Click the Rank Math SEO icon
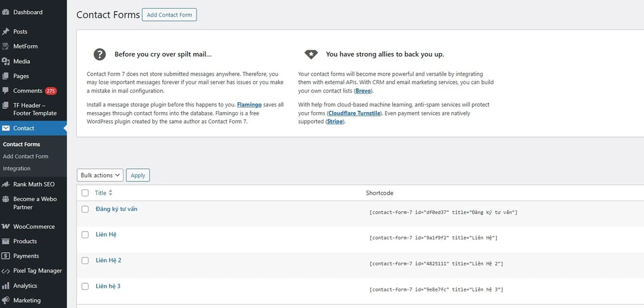 pos(5,184)
